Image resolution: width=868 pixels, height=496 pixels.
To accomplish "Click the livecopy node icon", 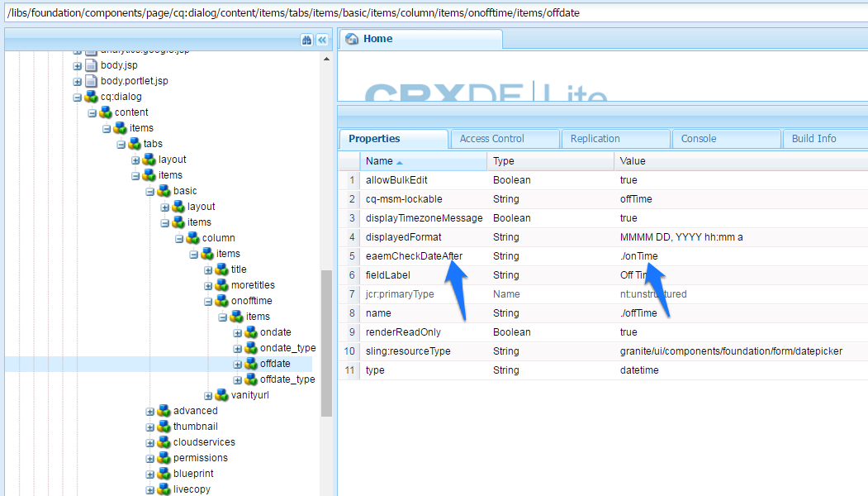I will [164, 489].
